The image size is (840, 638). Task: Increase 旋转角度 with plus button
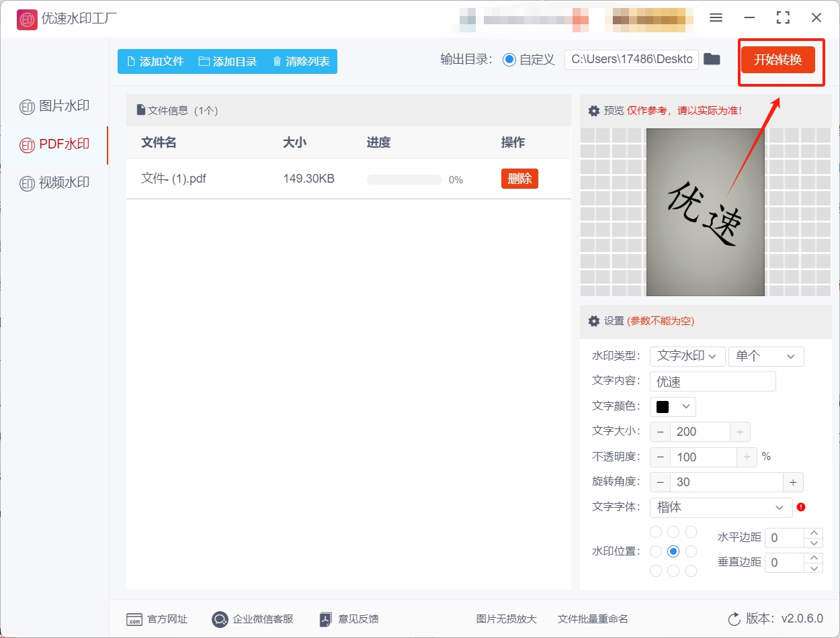click(x=793, y=482)
